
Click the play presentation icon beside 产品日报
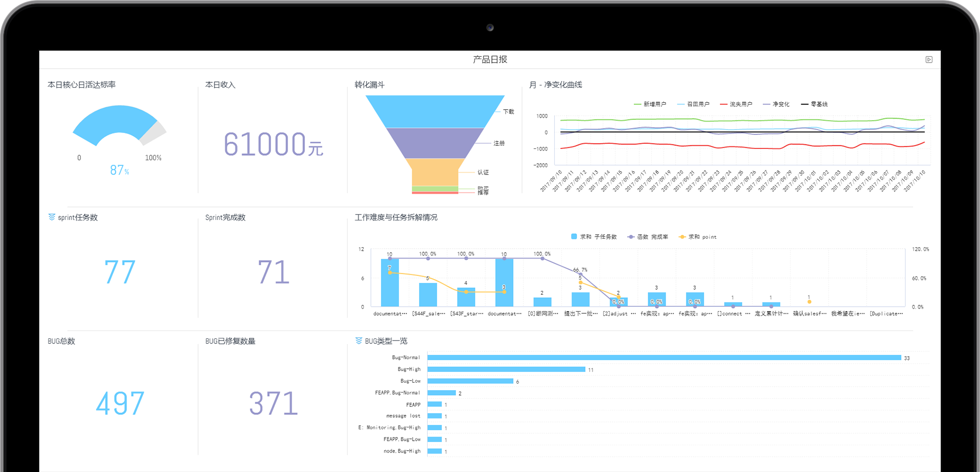pos(929,60)
